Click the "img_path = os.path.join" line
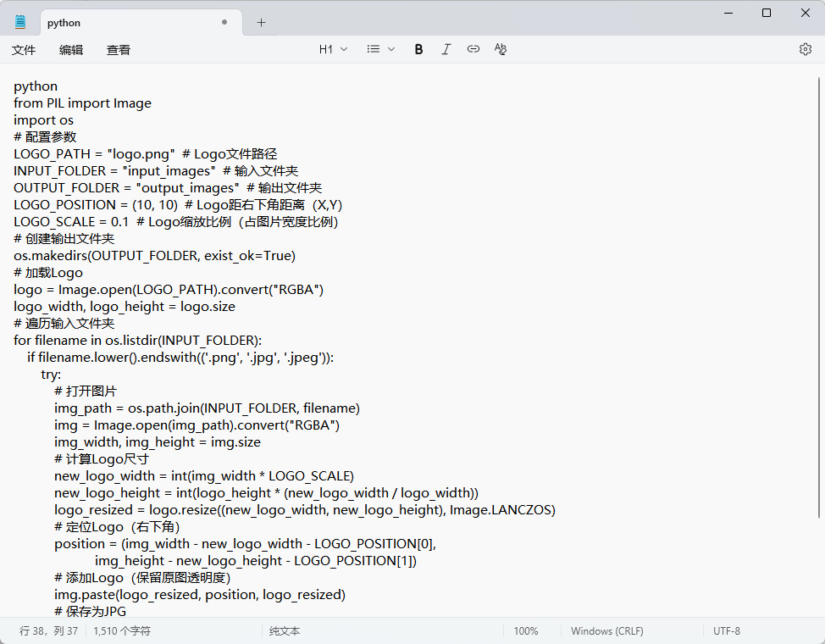The height and width of the screenshot is (644, 825). pyautogui.click(x=208, y=408)
